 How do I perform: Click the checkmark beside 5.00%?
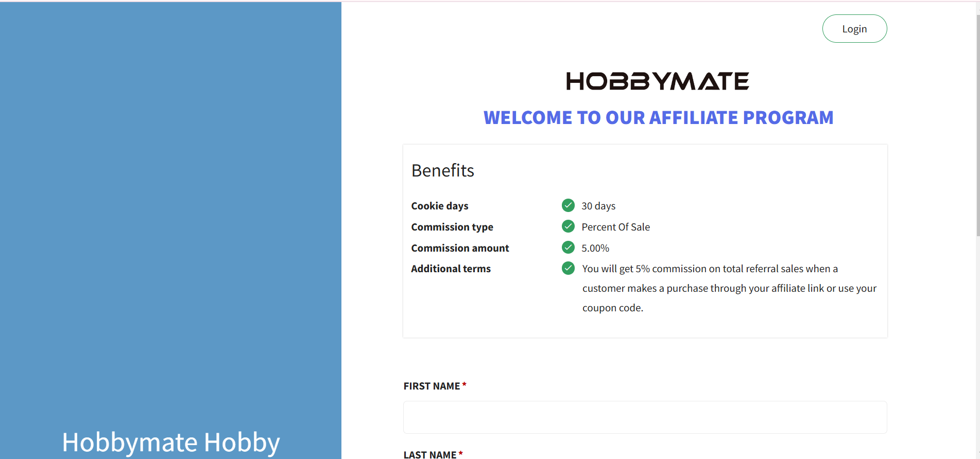click(x=568, y=248)
